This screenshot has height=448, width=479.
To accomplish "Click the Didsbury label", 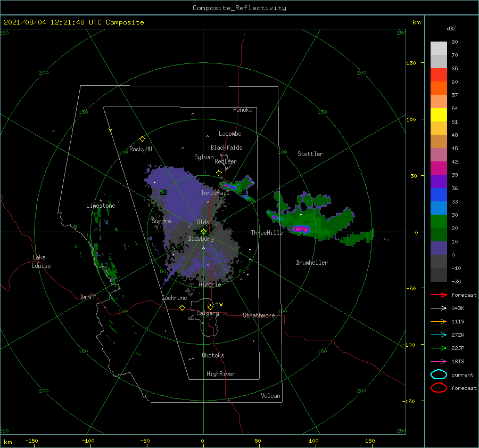I will 201,239.
